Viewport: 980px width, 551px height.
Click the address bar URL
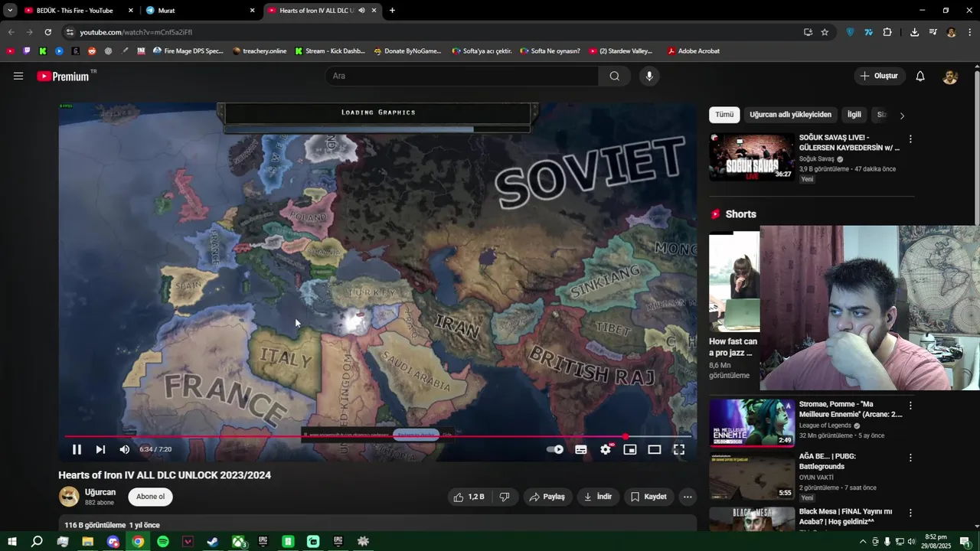136,32
